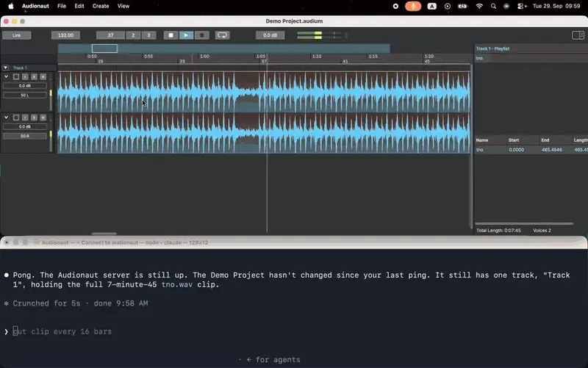Collapse the right channel lane chevron
588x368 pixels.
click(x=6, y=118)
